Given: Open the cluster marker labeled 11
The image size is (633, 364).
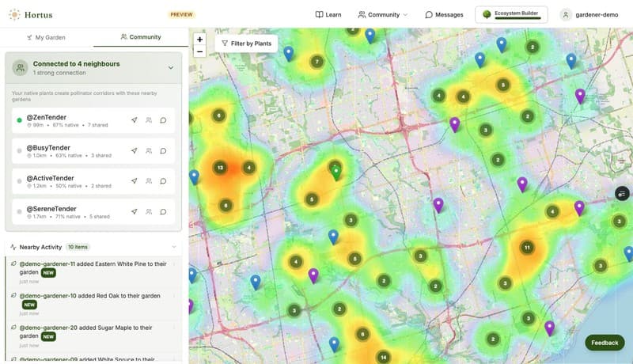Looking at the screenshot, I should (527, 248).
